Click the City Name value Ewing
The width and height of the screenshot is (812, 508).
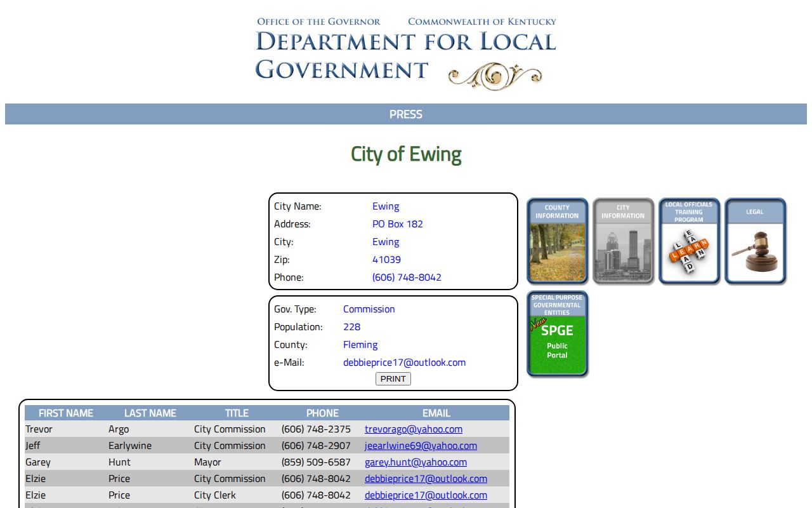coord(386,206)
